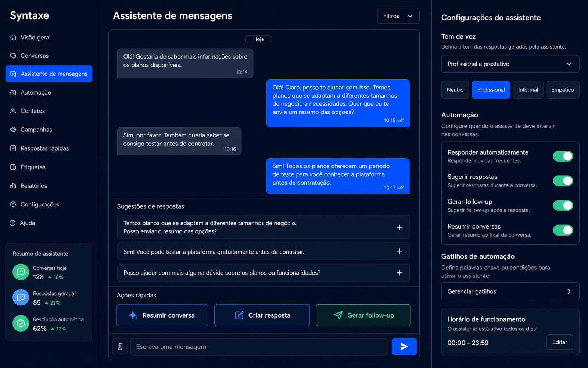Click the send icon on Gerar follow-up
Screen dimensions: 588x368
(338, 315)
